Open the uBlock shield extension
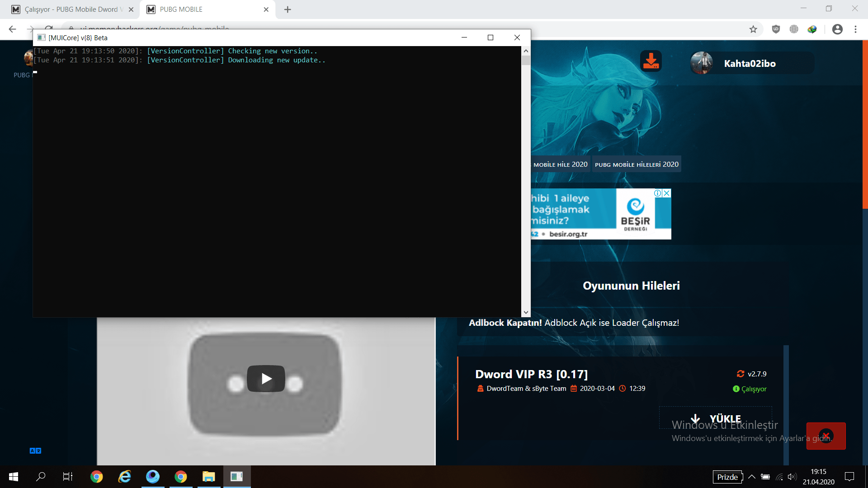The width and height of the screenshot is (868, 488). [x=776, y=29]
